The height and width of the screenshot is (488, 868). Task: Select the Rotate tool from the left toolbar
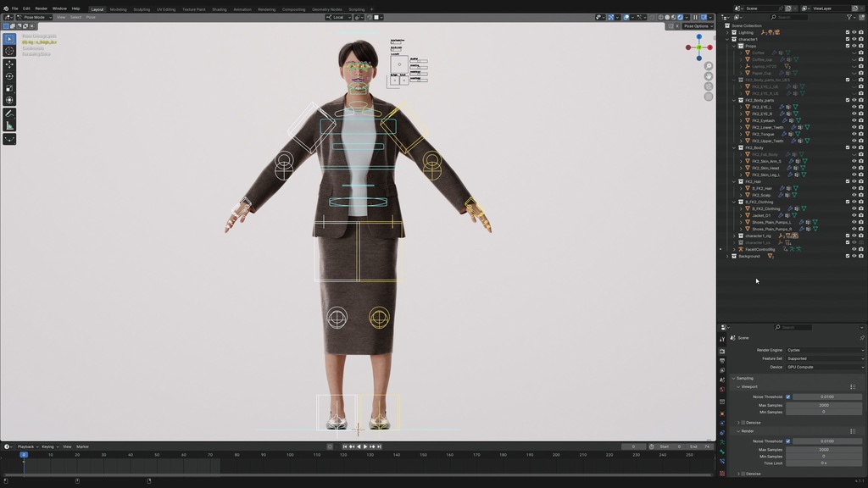pos(9,75)
